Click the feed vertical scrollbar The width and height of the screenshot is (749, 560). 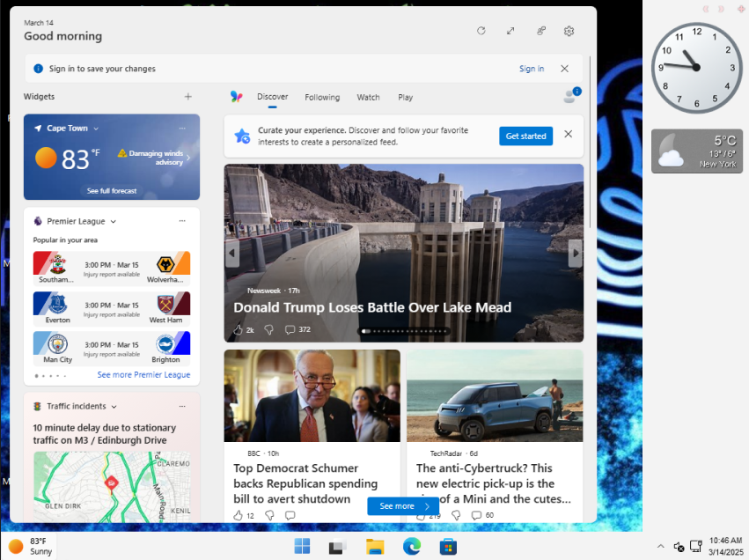pyautogui.click(x=591, y=143)
